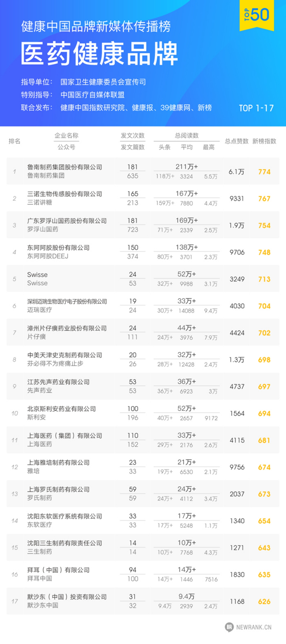This screenshot has width=286, height=644.
Task: Click the main title 医药健康品牌
Action: point(99,53)
